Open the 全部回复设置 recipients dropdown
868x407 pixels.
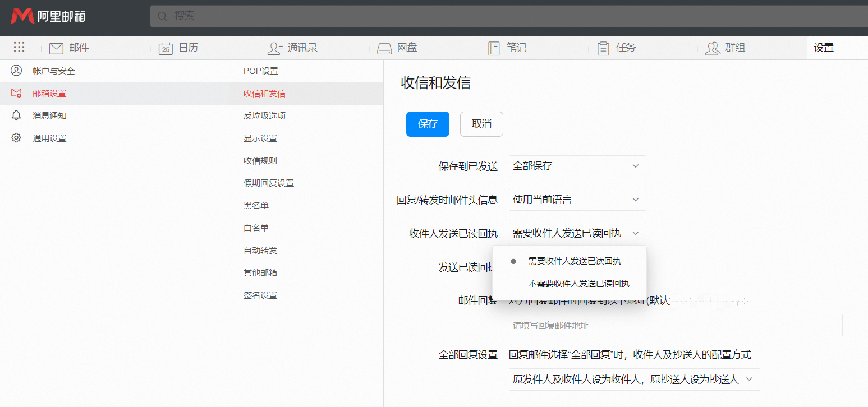pyautogui.click(x=634, y=379)
